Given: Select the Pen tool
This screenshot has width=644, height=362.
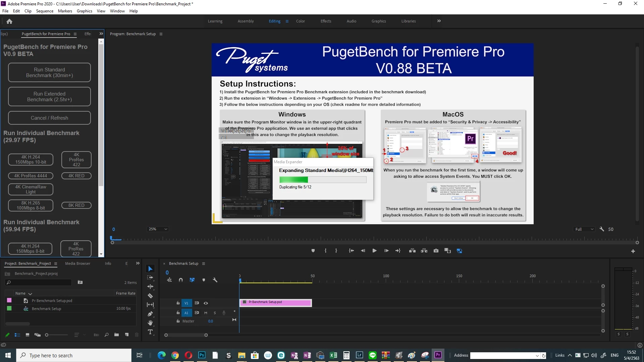Looking at the screenshot, I should click(x=150, y=314).
